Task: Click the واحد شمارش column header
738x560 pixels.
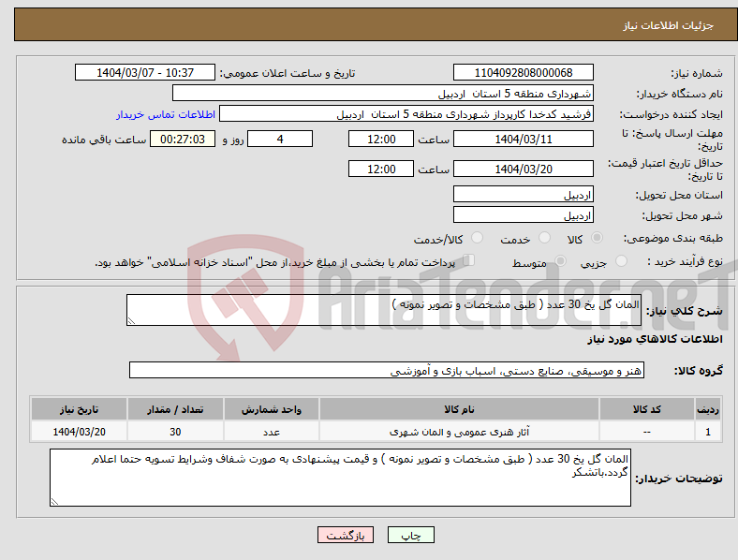Action: [x=272, y=409]
